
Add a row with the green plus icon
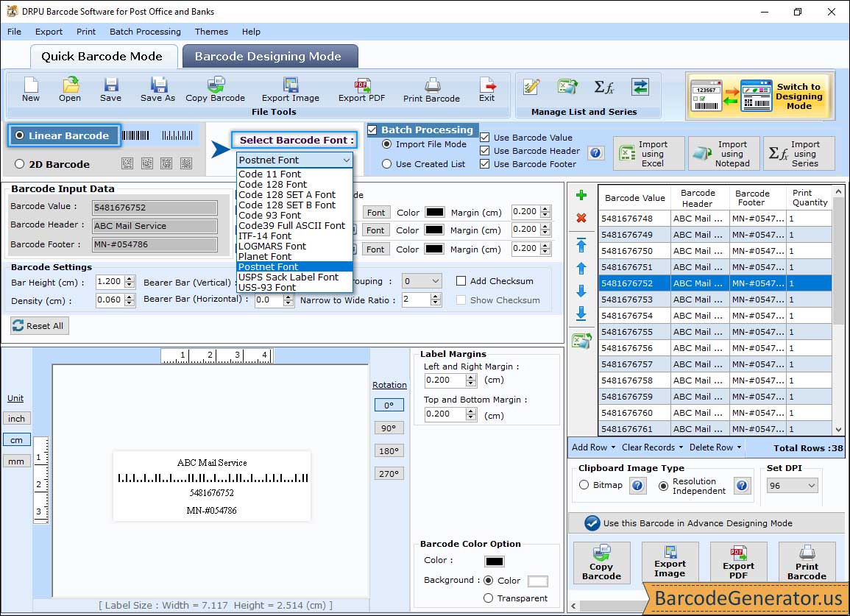coord(581,195)
